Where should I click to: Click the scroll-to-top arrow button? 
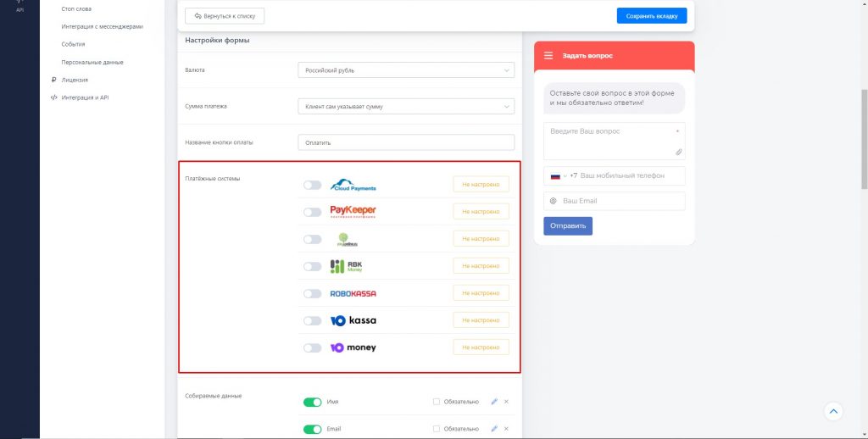point(833,411)
